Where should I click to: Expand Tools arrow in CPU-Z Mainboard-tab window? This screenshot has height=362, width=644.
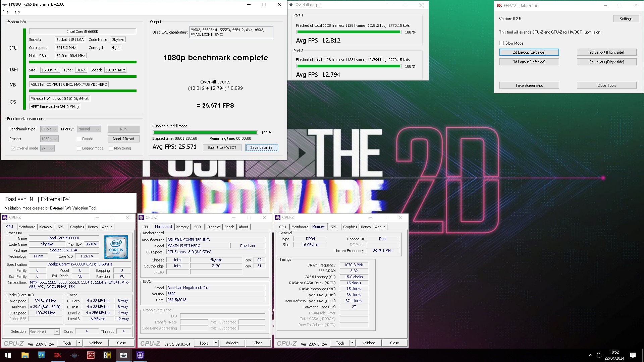coord(216,343)
